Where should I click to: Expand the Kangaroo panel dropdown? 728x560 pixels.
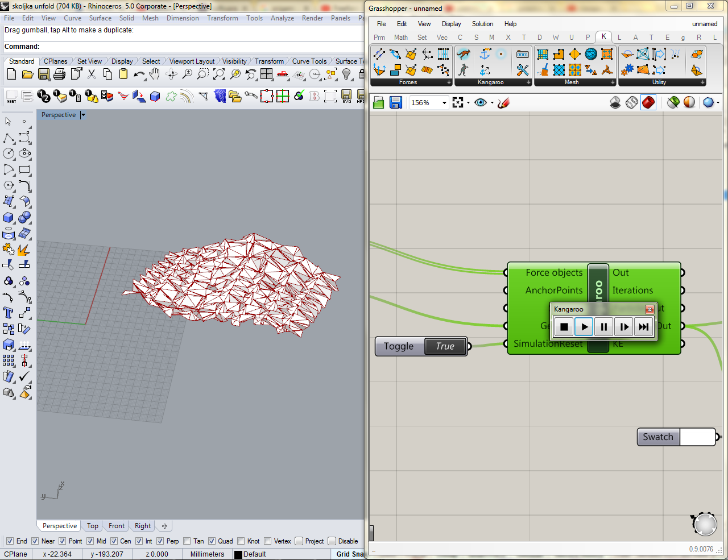528,82
